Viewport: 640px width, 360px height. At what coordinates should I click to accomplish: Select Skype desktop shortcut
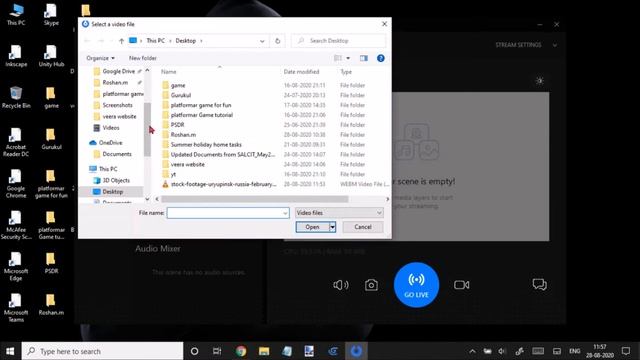51,15
